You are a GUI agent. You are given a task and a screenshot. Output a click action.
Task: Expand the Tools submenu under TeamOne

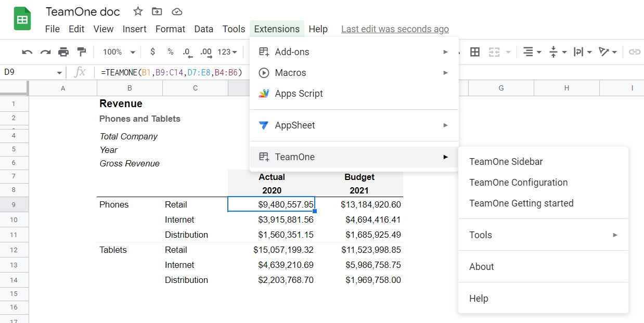(543, 235)
